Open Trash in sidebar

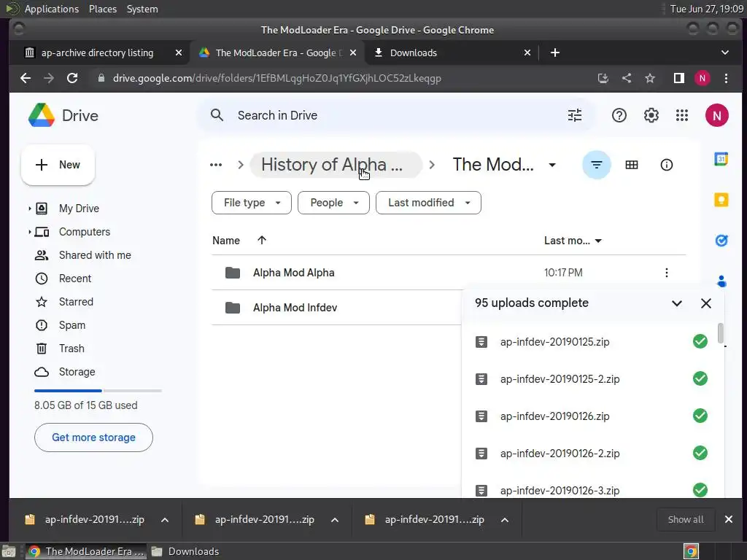coord(71,349)
